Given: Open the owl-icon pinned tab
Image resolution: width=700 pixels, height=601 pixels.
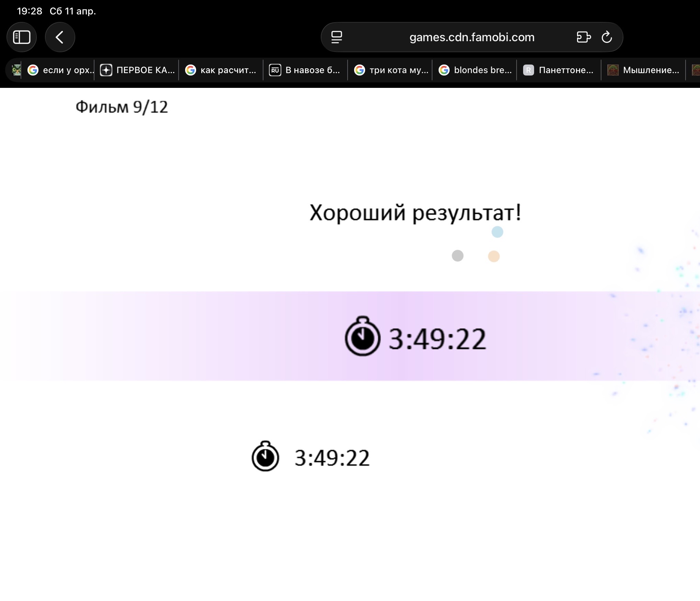Looking at the screenshot, I should click(x=16, y=70).
